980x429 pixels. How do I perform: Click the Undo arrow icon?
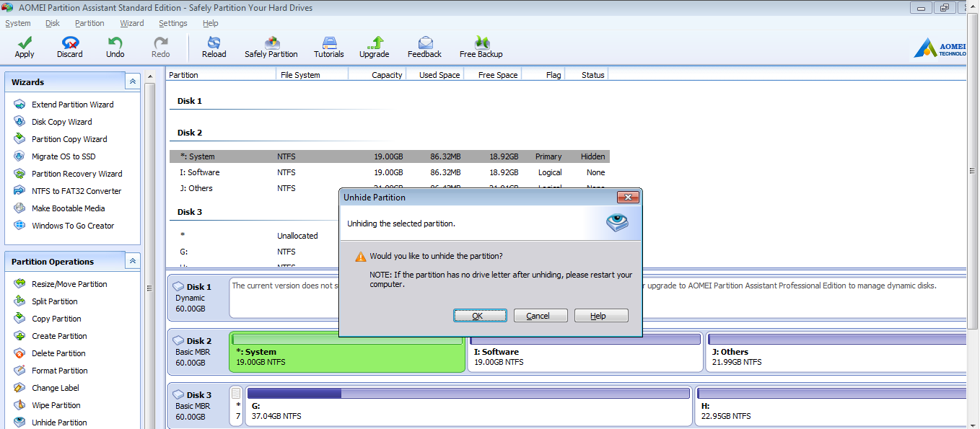click(x=115, y=43)
